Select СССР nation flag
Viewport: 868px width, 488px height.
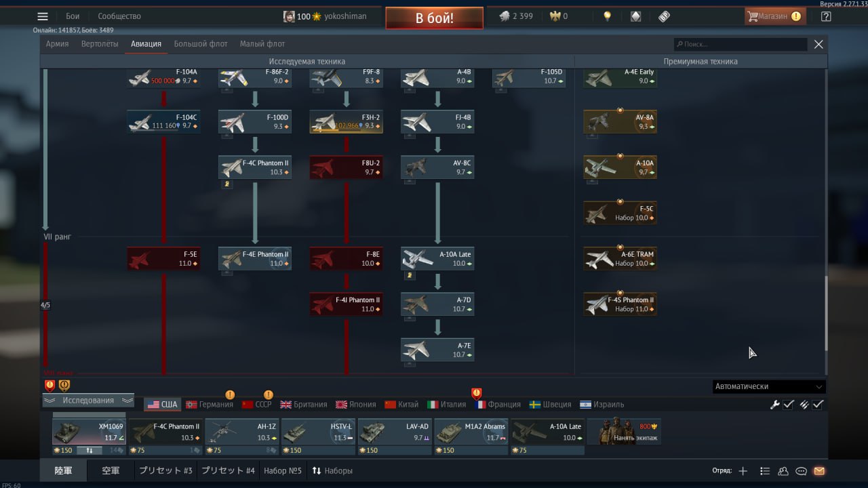(257, 405)
